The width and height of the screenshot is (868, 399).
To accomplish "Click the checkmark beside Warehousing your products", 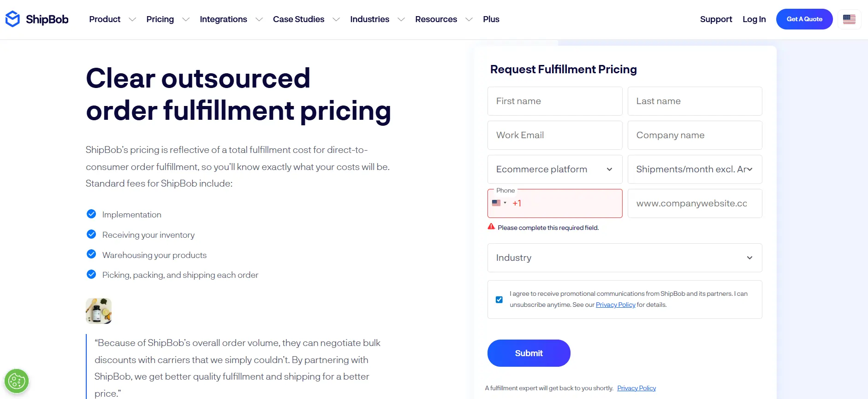I will tap(91, 254).
